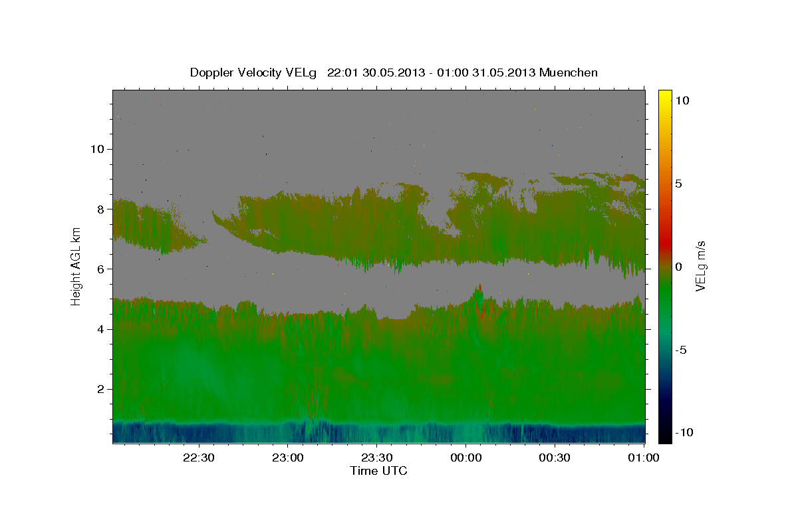The image size is (798, 532).
Task: Click the 'Muenchen' location in the title
Action: (x=569, y=72)
